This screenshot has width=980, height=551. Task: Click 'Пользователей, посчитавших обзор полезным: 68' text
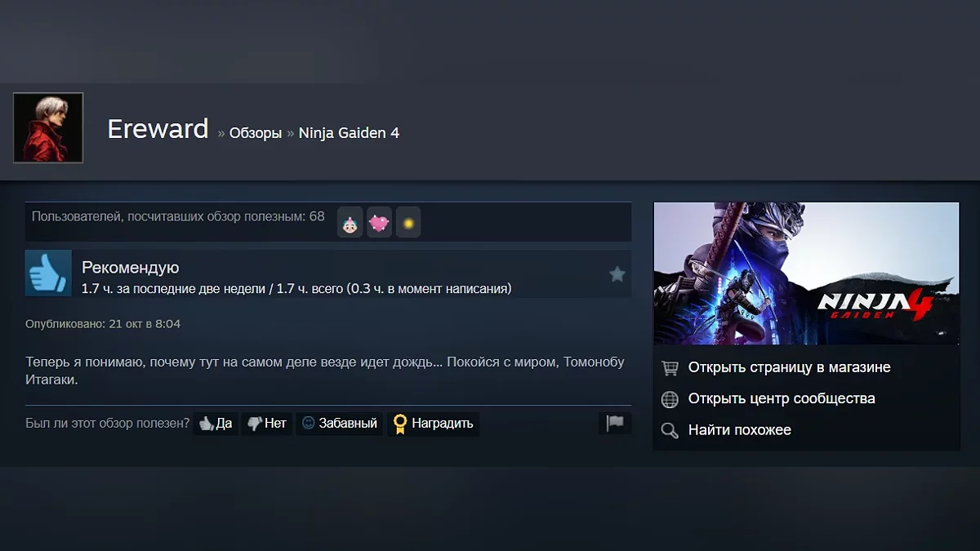point(178,216)
